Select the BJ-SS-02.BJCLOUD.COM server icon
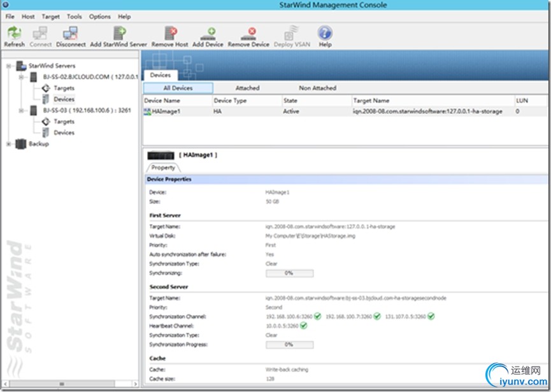The image size is (551, 392). pyautogui.click(x=34, y=77)
